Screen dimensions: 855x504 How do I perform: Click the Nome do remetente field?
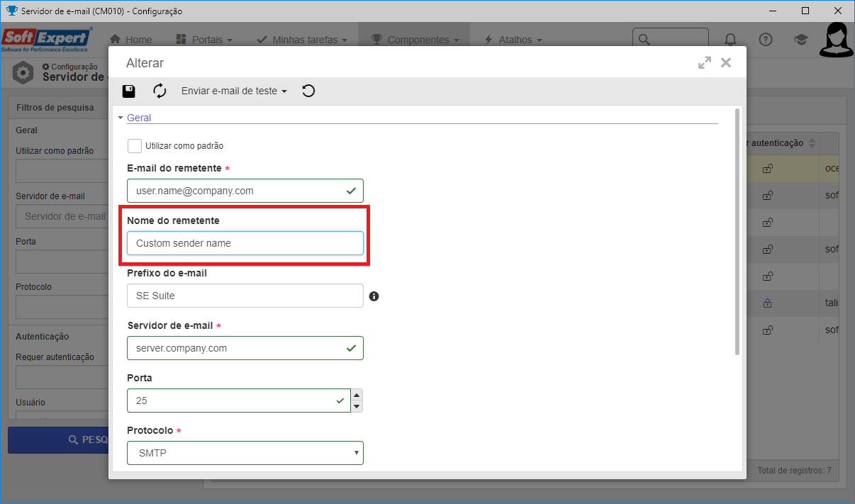(245, 243)
